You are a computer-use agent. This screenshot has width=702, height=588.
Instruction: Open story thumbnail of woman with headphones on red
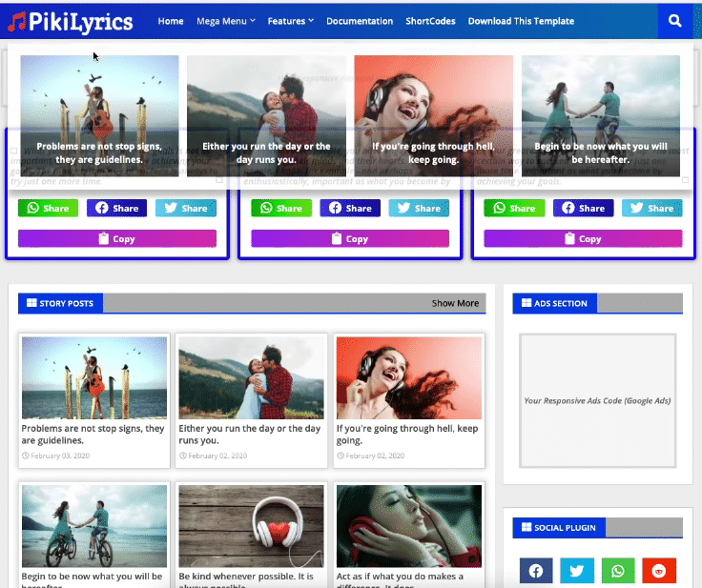(409, 378)
